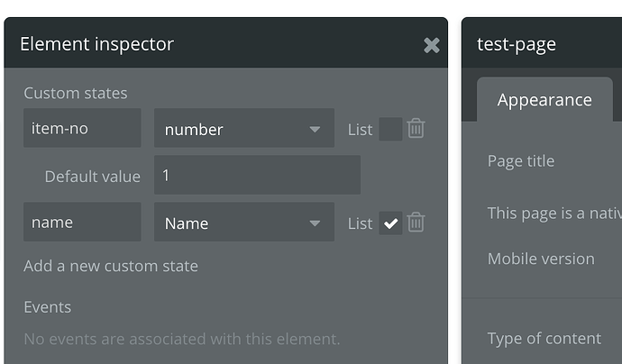Image resolution: width=622 pixels, height=364 pixels.
Task: Add a new custom state
Action: click(111, 266)
